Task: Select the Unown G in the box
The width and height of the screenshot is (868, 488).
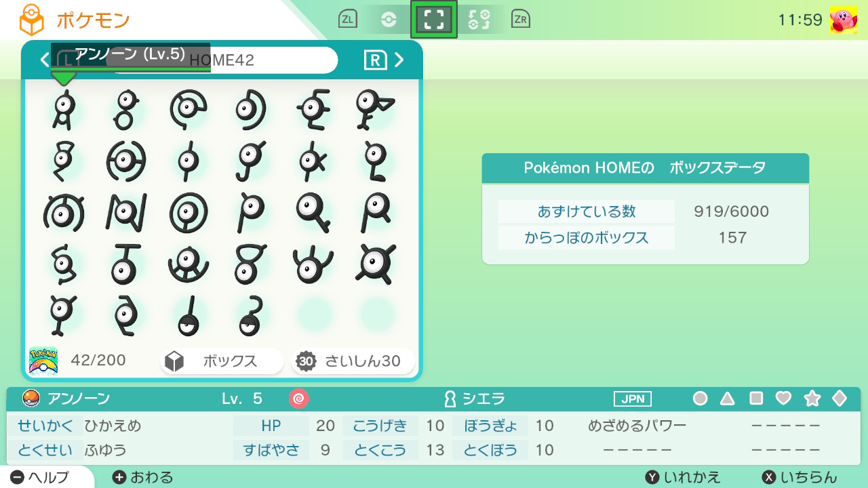Action: pos(65,162)
